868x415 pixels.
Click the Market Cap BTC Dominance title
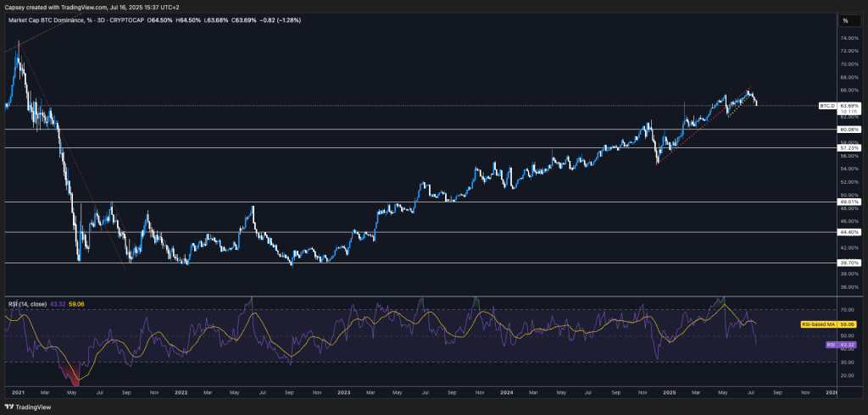[51, 20]
